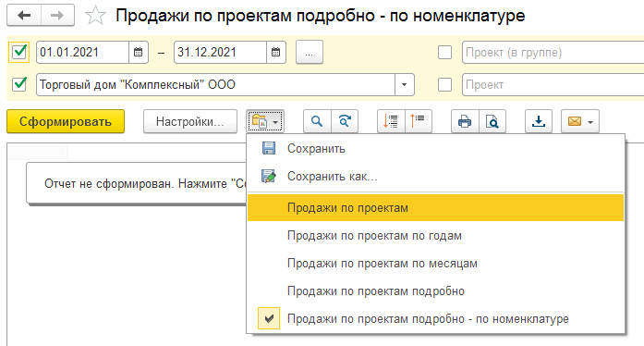Expand the organization dropdown arrow
This screenshot has height=346, width=644.
[404, 85]
